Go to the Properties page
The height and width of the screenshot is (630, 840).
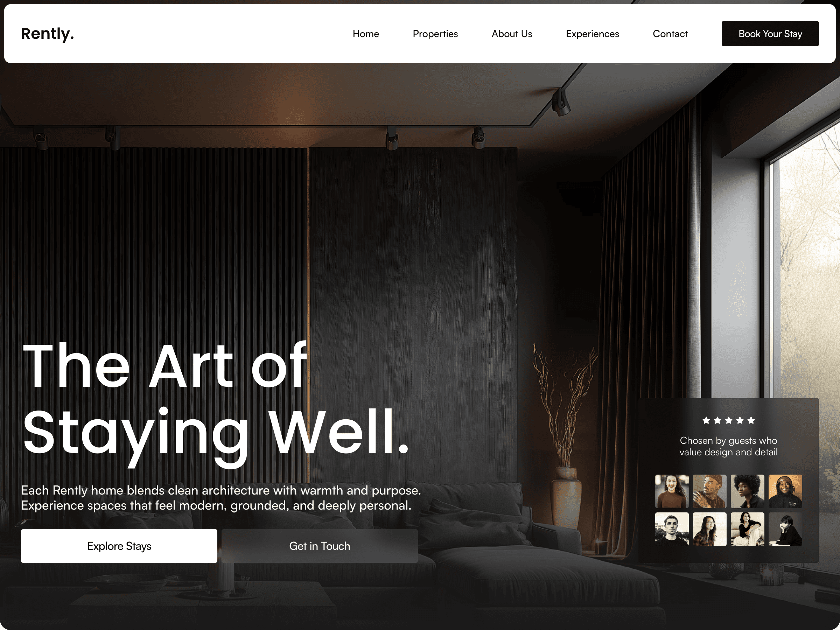(x=435, y=34)
